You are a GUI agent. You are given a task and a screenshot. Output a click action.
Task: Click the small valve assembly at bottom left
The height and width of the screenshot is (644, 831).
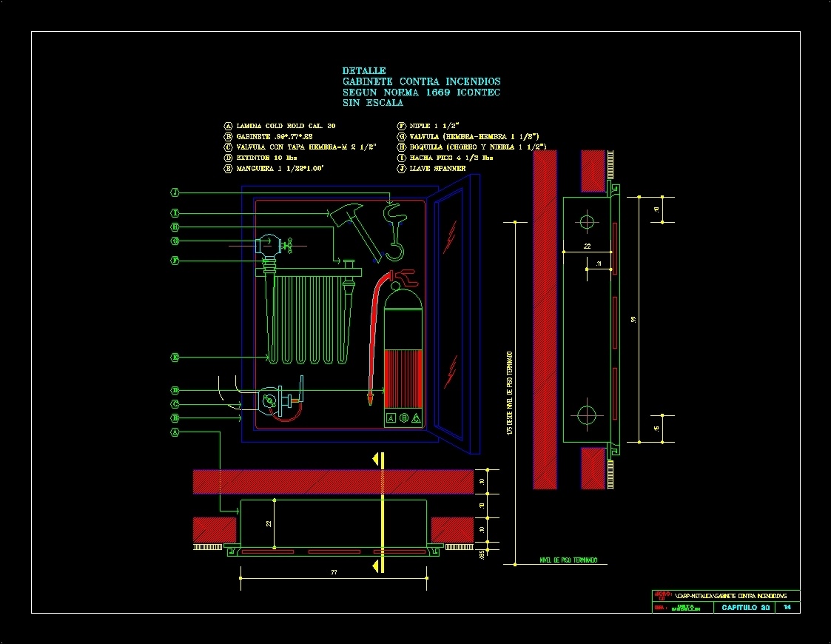tap(270, 398)
